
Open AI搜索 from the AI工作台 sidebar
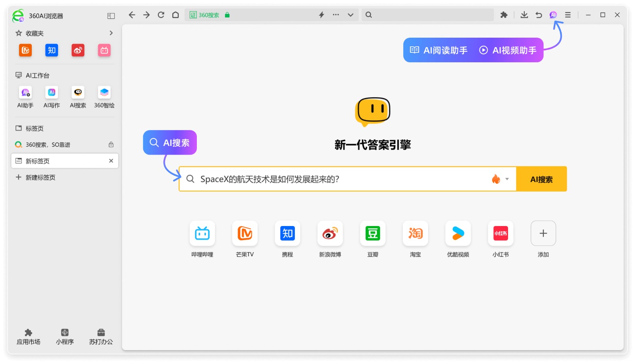(77, 97)
